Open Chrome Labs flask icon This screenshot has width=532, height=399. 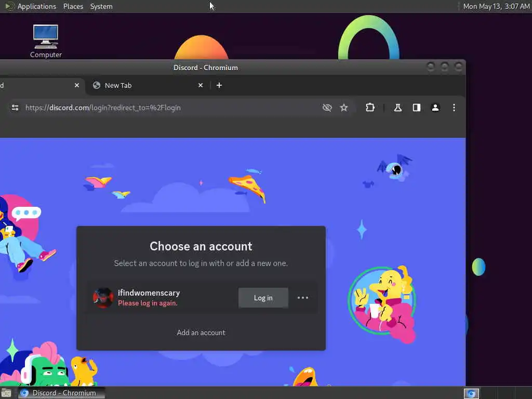(397, 108)
